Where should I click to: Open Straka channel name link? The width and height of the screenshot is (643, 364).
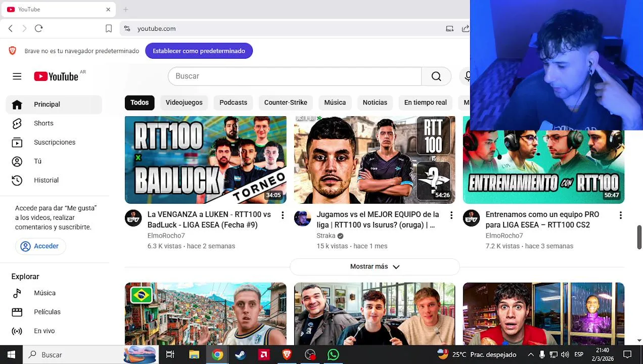[x=326, y=236]
